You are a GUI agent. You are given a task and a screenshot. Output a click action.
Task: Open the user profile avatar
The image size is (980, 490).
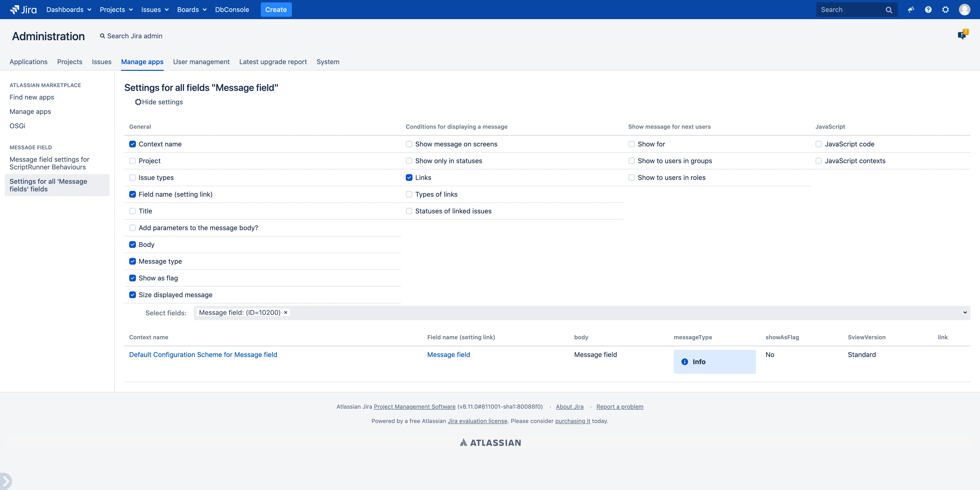pyautogui.click(x=964, y=10)
